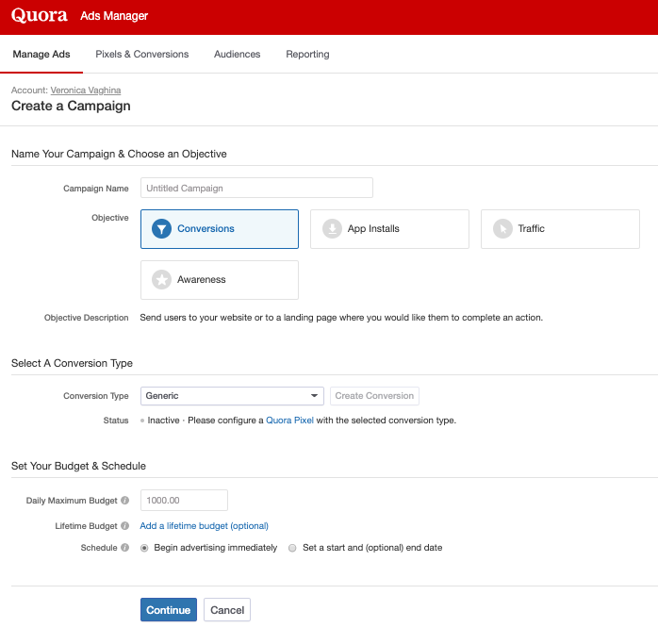The height and width of the screenshot is (644, 658).
Task: Select Begin advertising immediately radio button
Action: [144, 548]
